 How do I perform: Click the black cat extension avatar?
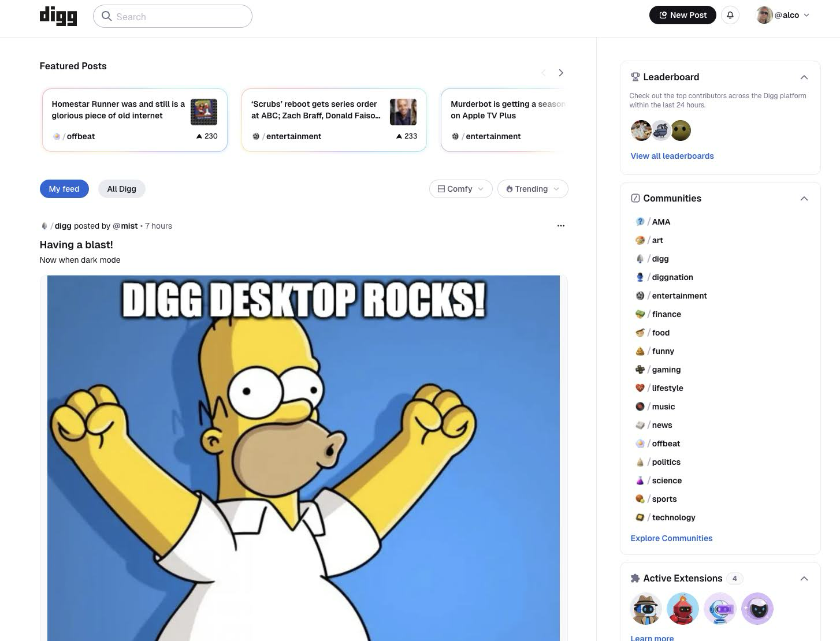click(757, 609)
